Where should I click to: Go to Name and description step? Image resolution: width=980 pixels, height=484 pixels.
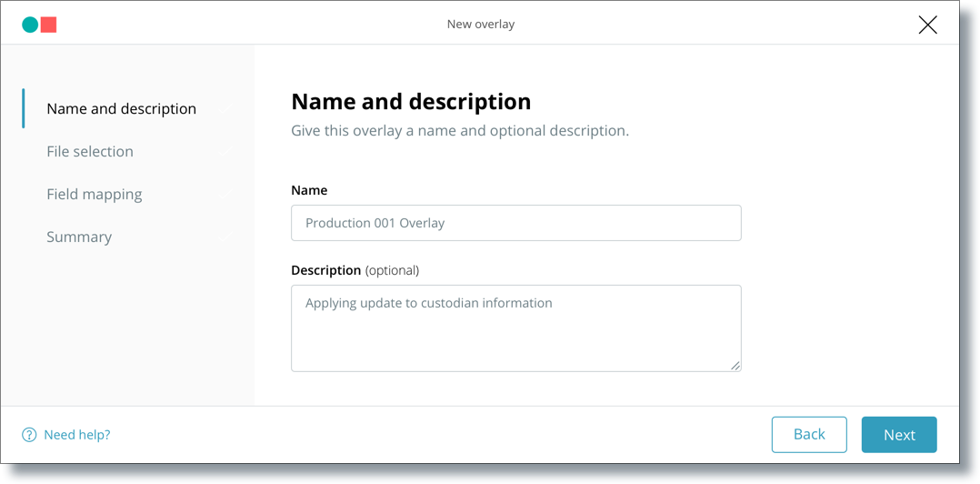121,109
